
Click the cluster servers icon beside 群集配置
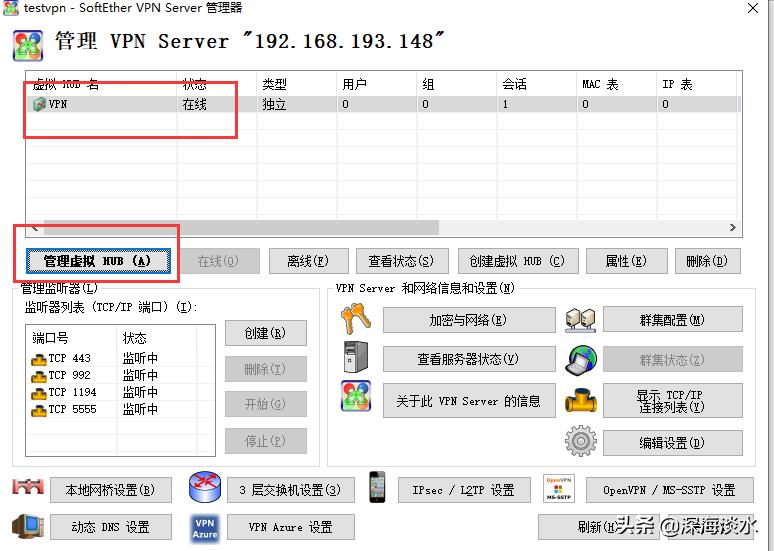tap(580, 320)
